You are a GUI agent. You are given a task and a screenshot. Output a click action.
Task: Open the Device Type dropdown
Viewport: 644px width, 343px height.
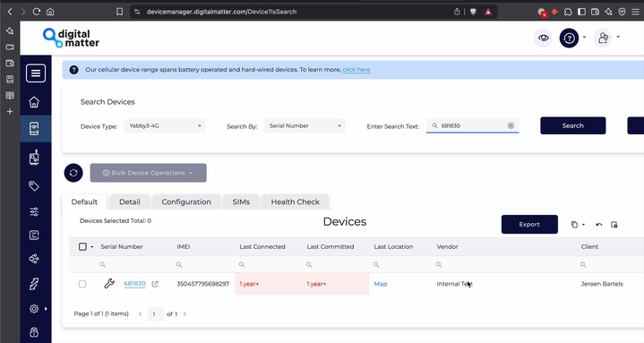(165, 125)
